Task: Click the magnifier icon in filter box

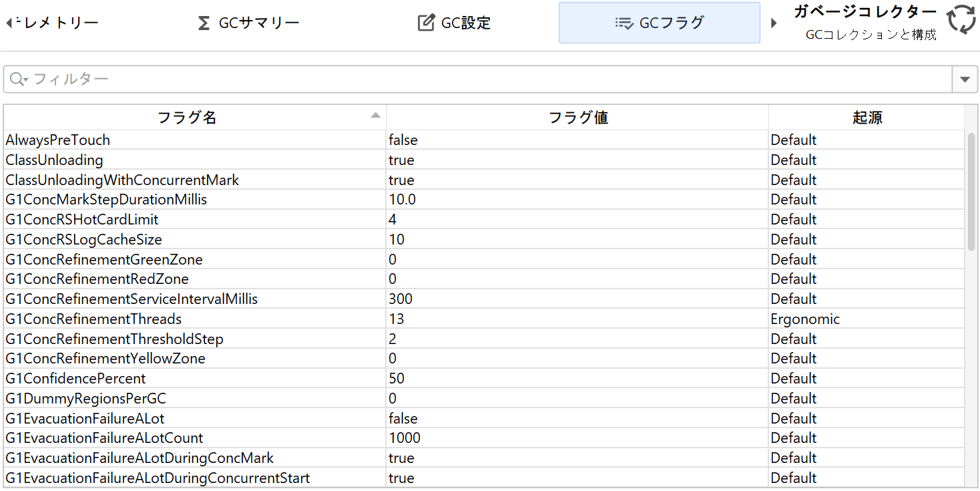Action: click(x=17, y=79)
